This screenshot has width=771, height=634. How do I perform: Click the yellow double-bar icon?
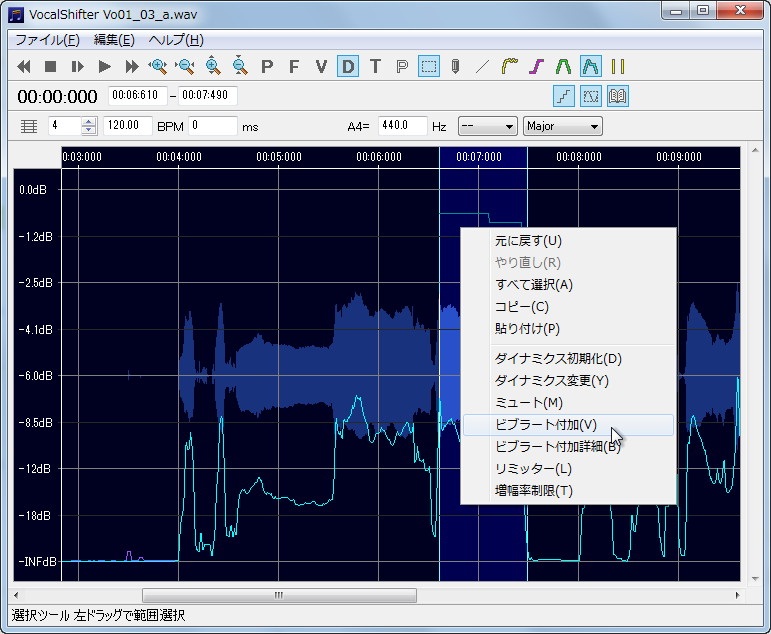[x=618, y=66]
